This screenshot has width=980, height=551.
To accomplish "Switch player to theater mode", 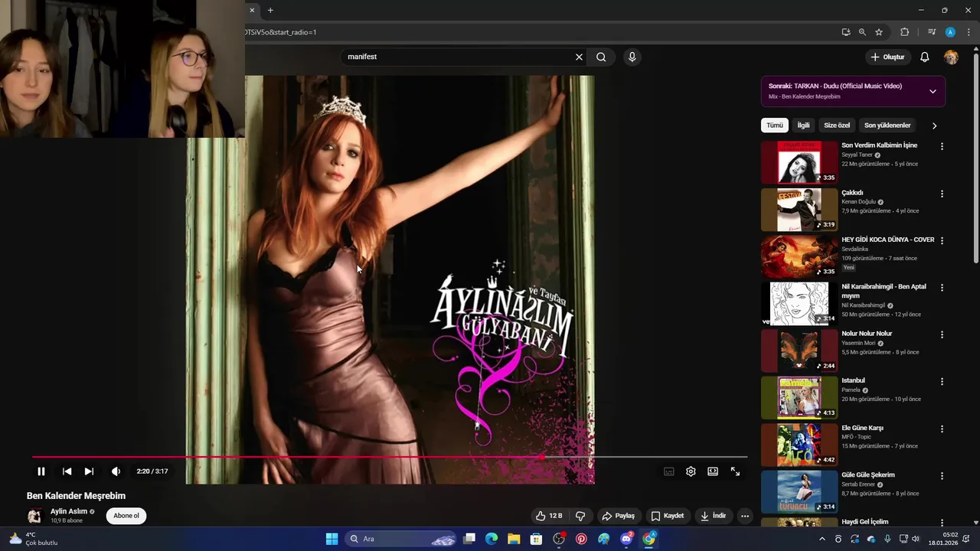I will (713, 471).
